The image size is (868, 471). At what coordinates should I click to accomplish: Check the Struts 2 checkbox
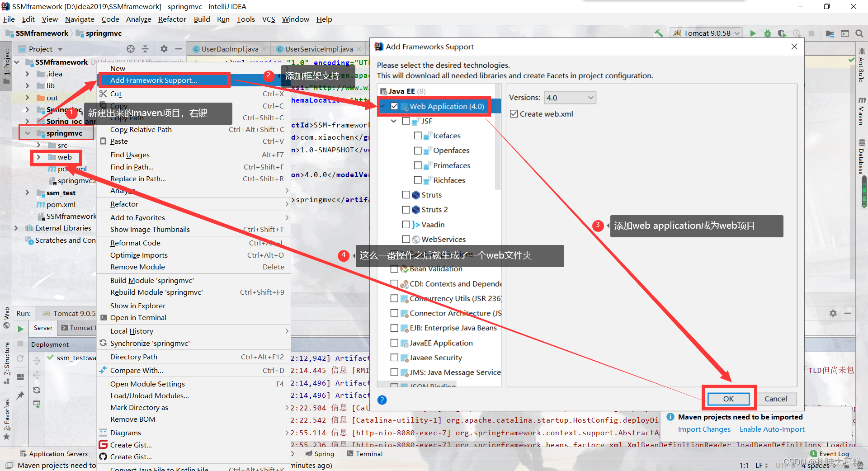tap(406, 210)
